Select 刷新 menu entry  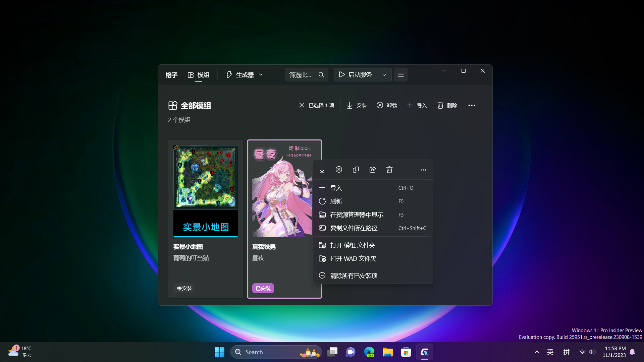[336, 201]
